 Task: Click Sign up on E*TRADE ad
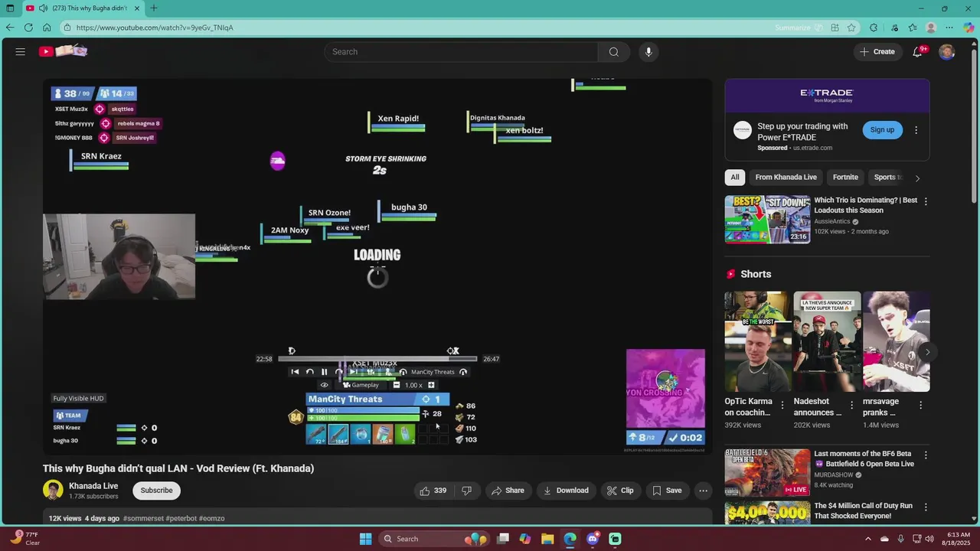[x=882, y=130]
